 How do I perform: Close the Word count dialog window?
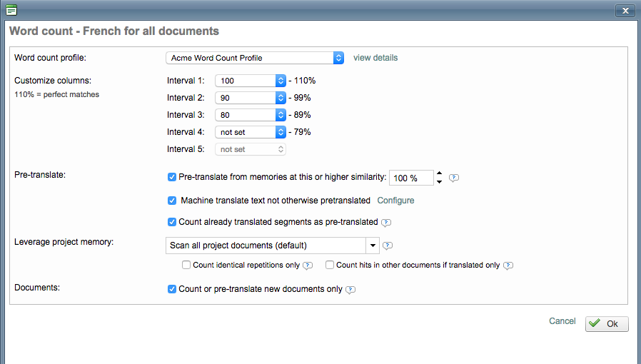(x=625, y=10)
